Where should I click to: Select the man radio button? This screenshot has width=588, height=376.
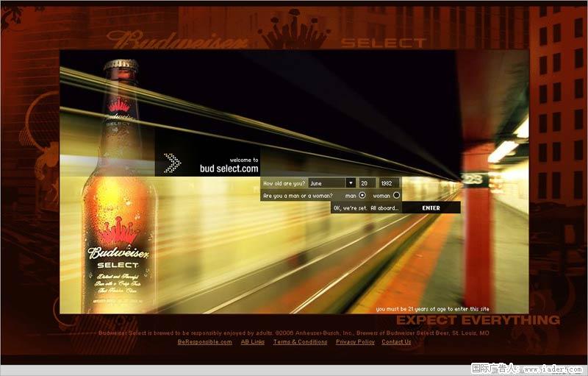coord(362,195)
